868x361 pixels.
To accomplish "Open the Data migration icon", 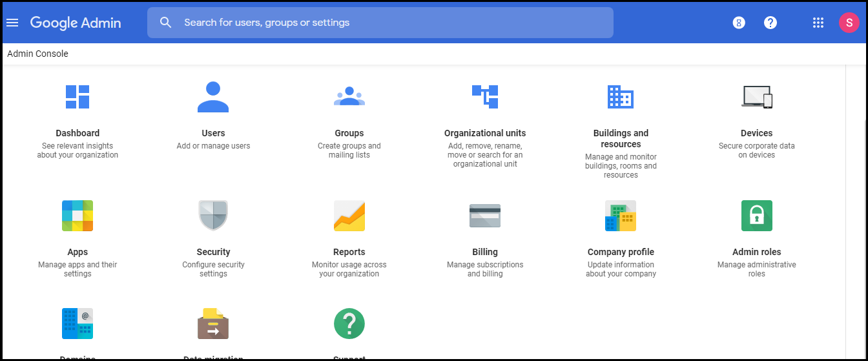I will (x=213, y=324).
